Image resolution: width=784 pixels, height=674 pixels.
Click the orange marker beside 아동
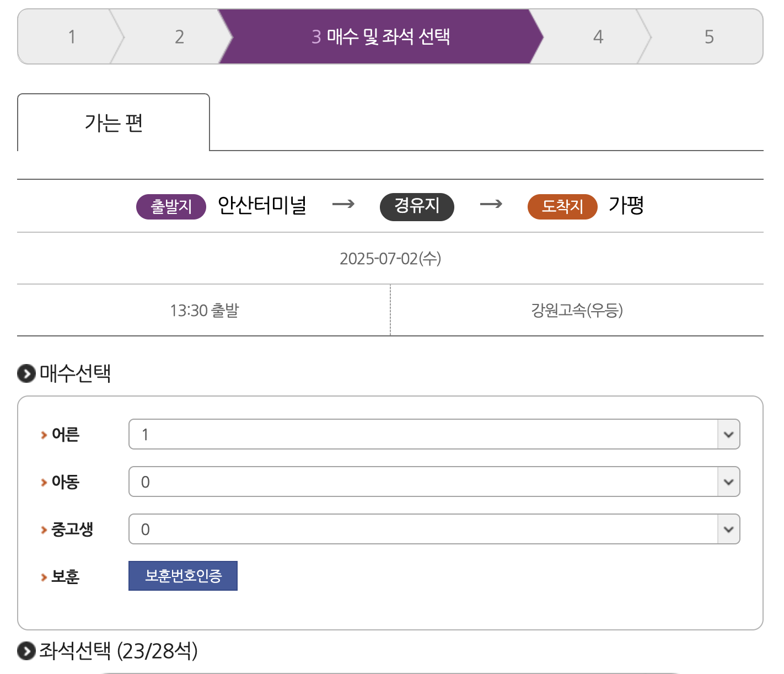pos(44,482)
